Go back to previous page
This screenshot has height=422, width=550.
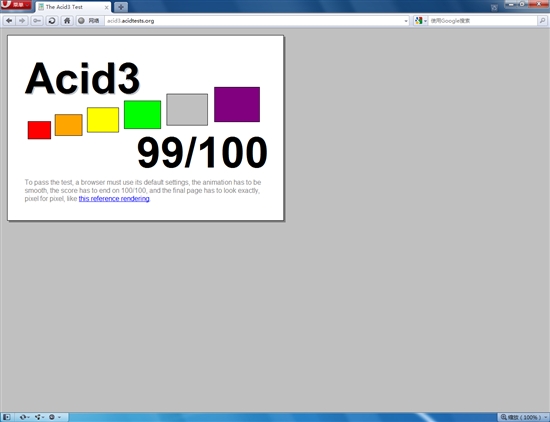[9, 21]
